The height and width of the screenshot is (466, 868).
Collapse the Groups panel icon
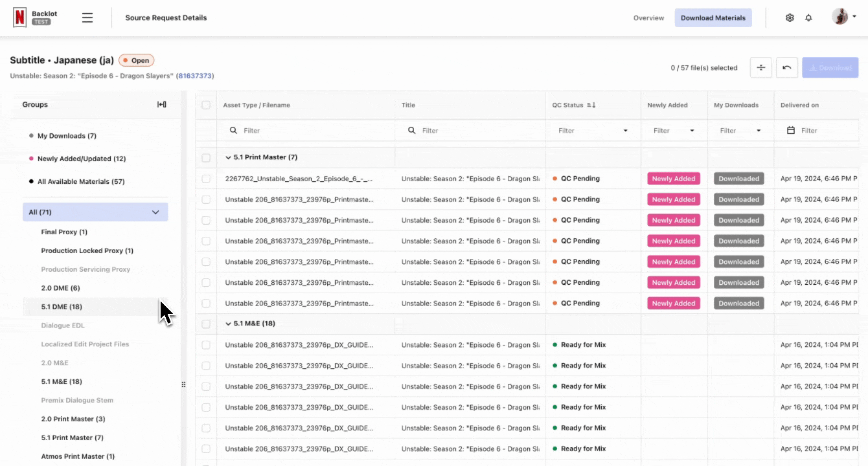click(162, 105)
